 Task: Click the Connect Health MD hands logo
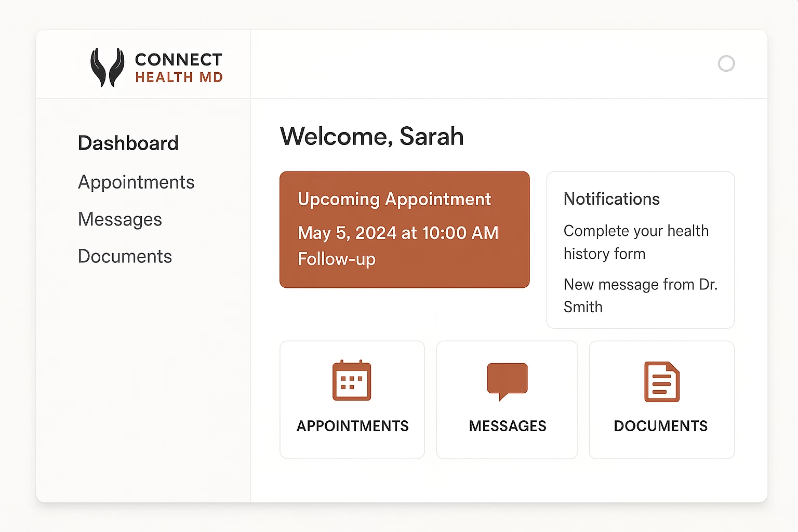pyautogui.click(x=107, y=68)
